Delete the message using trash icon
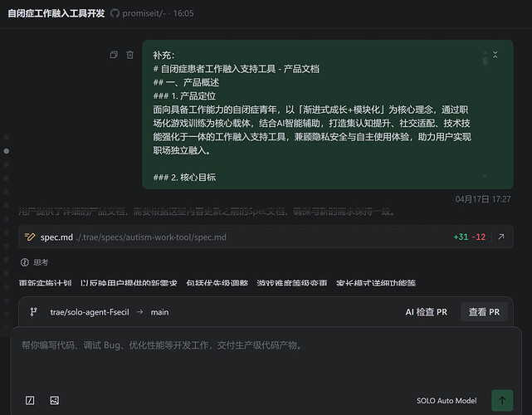Image resolution: width=532 pixels, height=415 pixels. pos(130,55)
